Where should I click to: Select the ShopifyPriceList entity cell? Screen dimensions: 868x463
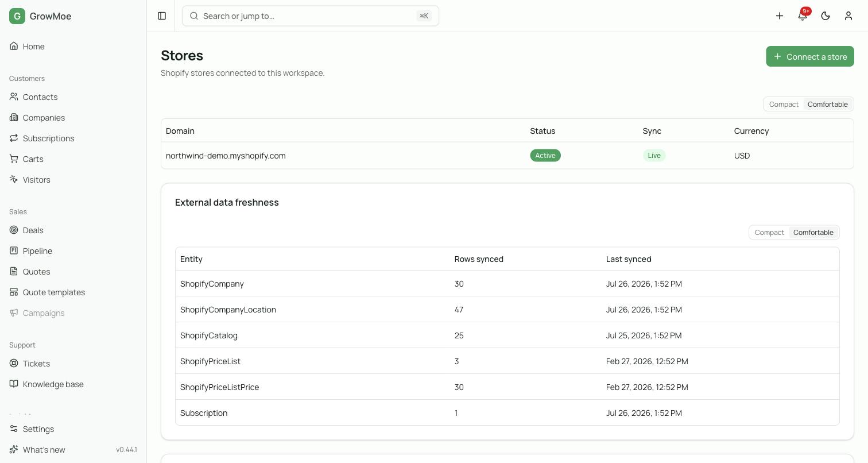coord(210,361)
